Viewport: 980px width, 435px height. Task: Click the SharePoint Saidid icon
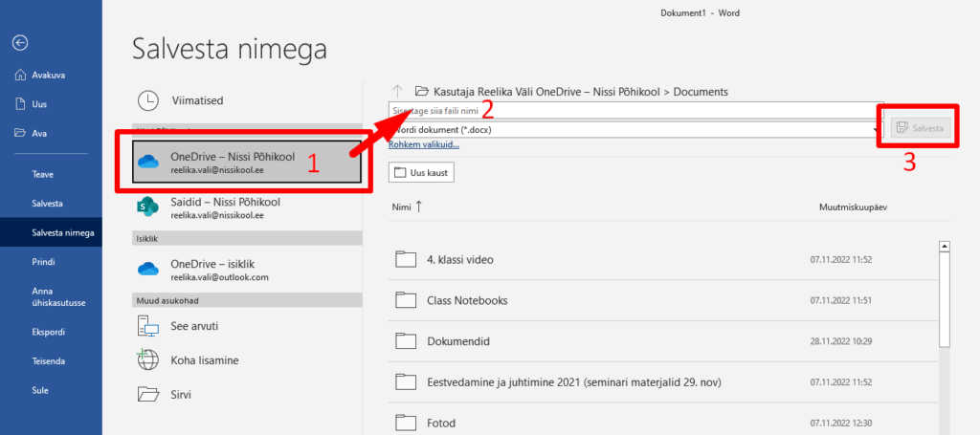(x=148, y=208)
